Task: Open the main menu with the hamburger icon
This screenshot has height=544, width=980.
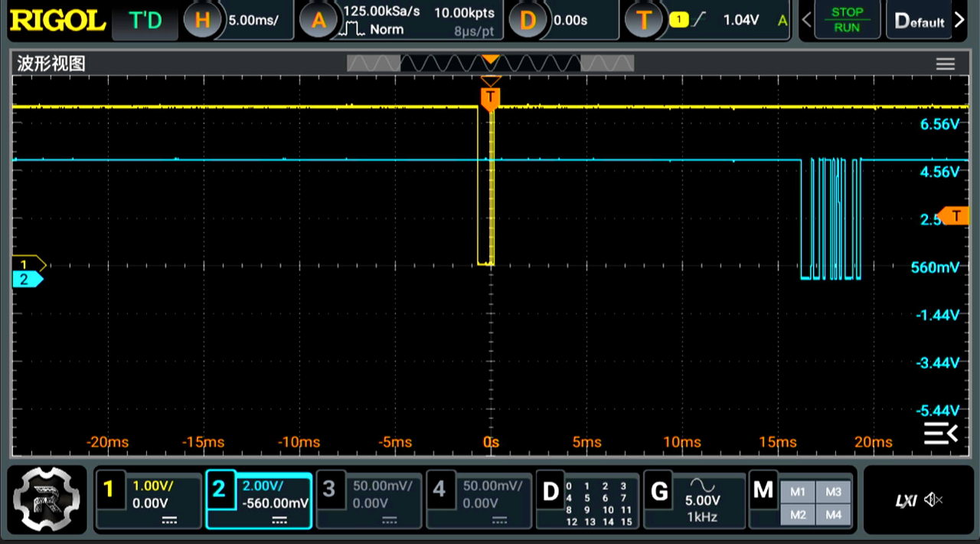Action: click(x=946, y=64)
